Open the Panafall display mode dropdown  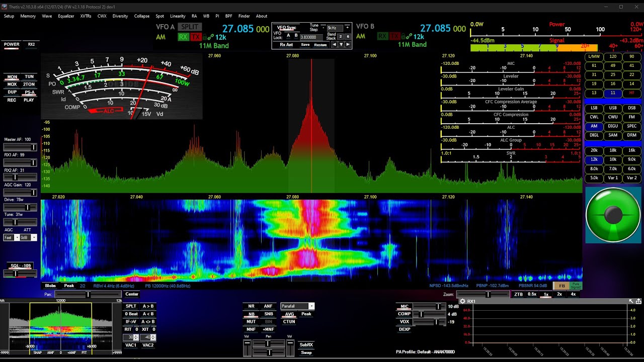click(x=297, y=306)
